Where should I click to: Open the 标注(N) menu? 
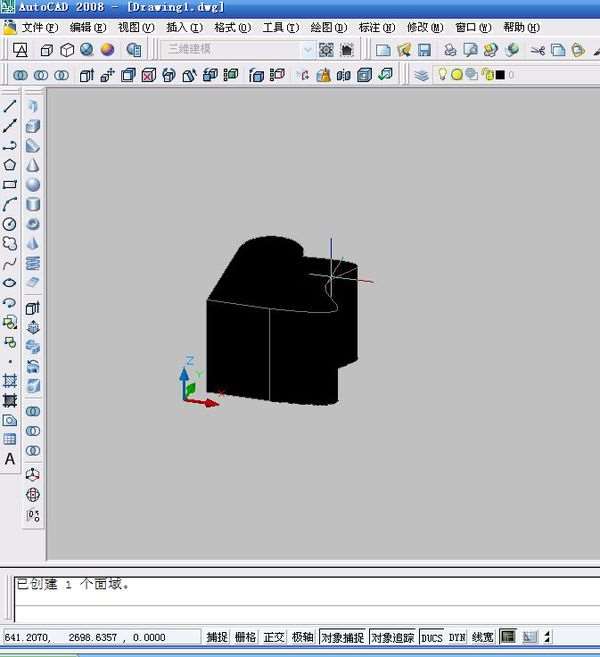click(x=377, y=27)
